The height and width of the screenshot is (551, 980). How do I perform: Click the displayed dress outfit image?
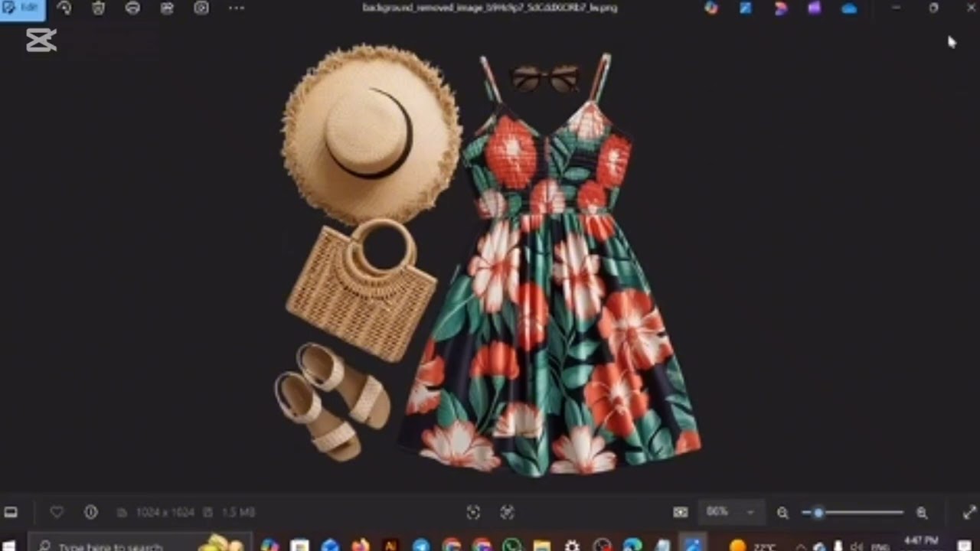[490, 260]
